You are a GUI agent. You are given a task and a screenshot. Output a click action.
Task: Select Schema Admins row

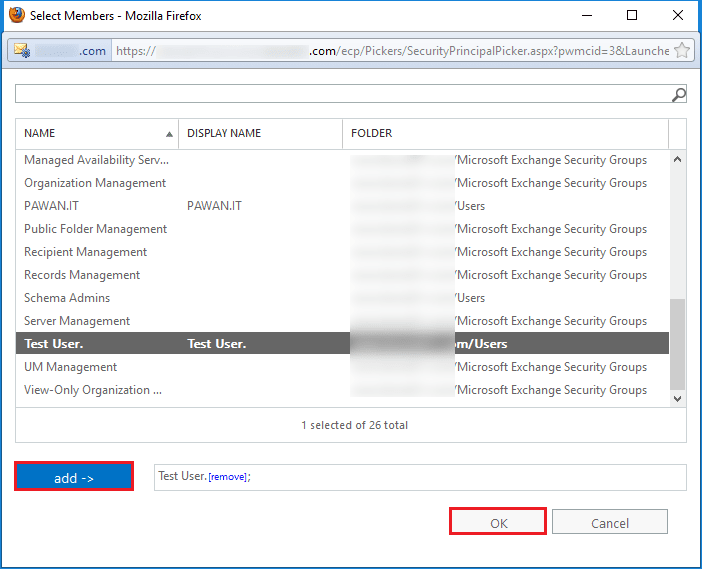point(342,298)
